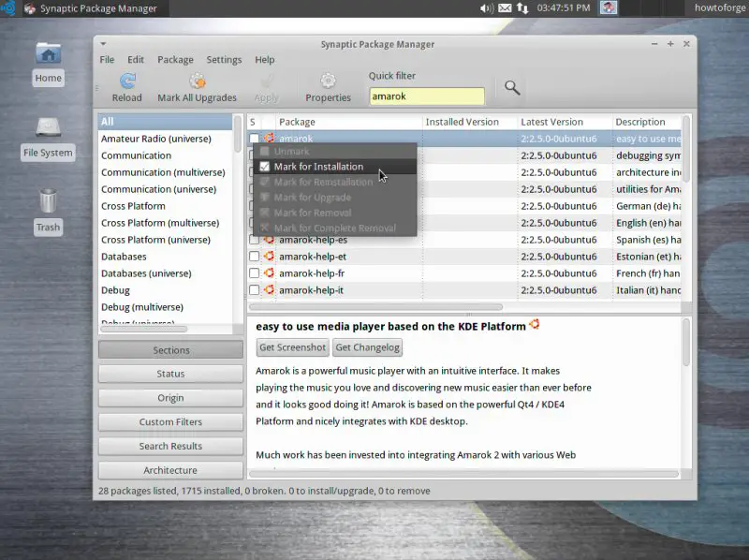Click the Ubuntu logo beside amarok-help-it

tap(269, 289)
